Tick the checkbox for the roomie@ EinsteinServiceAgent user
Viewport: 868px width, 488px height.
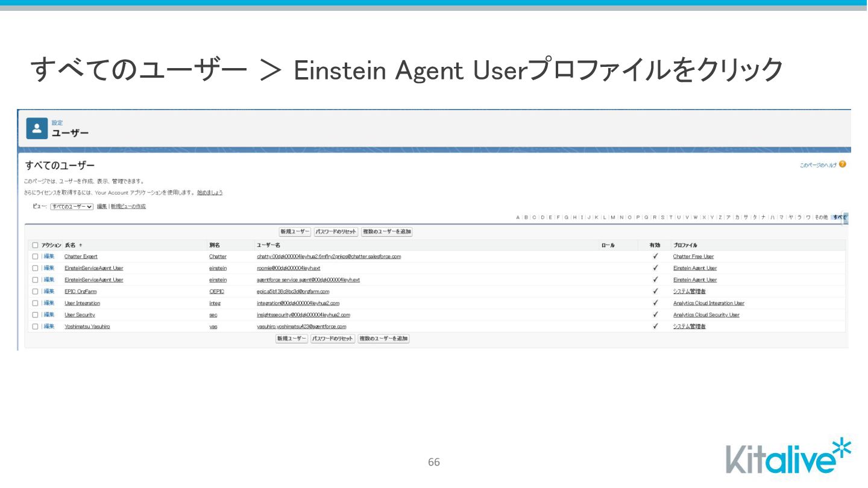tap(35, 268)
